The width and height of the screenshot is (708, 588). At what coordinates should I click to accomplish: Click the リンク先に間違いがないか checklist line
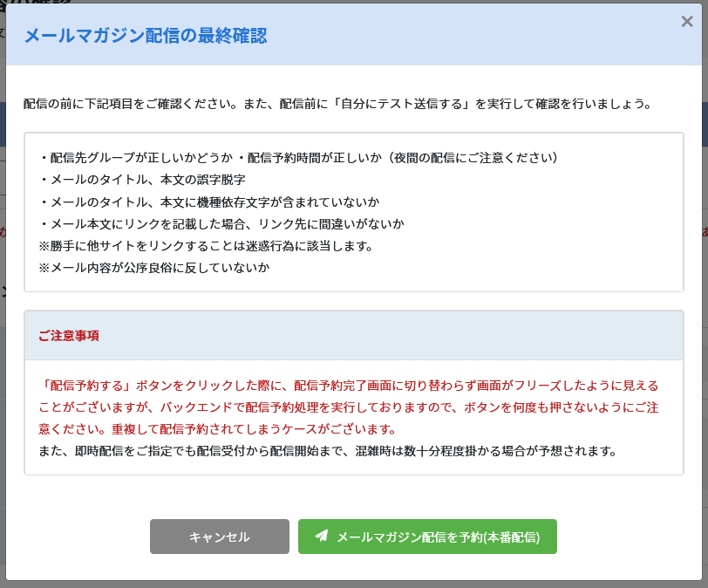click(x=221, y=223)
